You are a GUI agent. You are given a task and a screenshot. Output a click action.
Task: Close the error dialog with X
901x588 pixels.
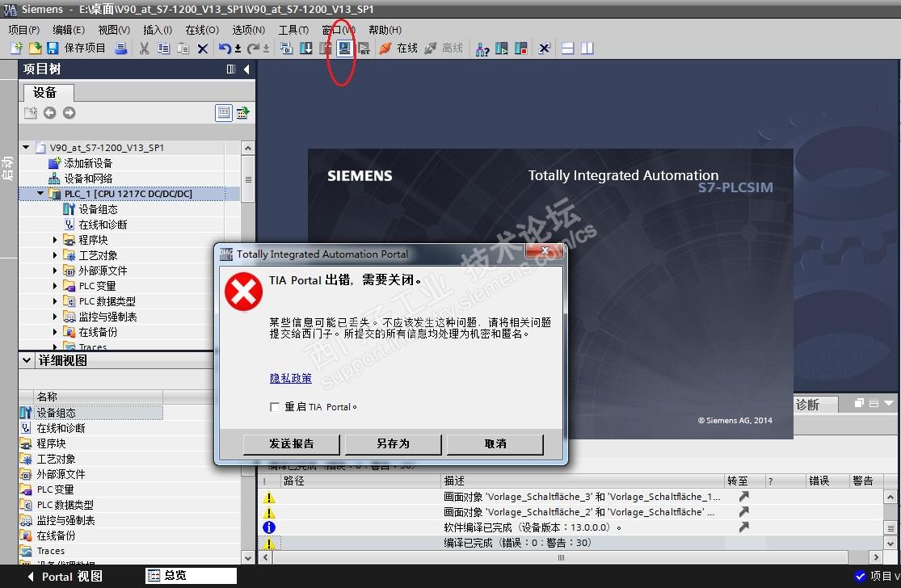tap(545, 250)
